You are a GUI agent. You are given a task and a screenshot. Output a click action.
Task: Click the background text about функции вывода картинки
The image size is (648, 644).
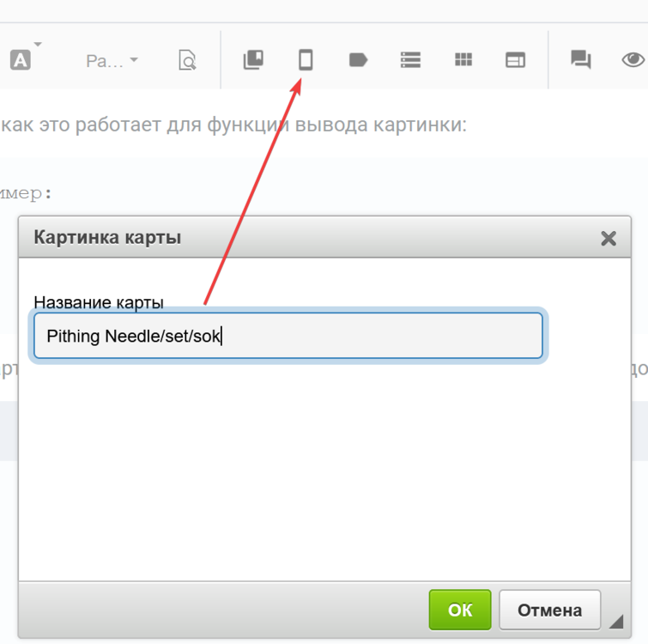[233, 125]
